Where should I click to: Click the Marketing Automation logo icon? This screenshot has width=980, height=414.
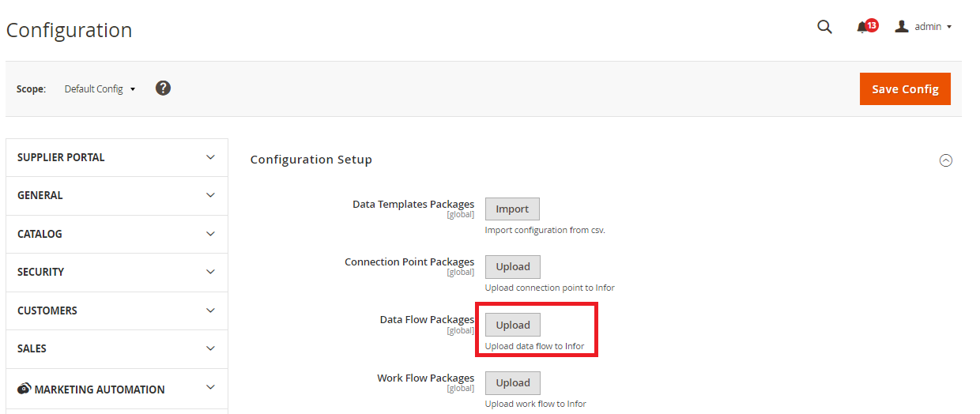24,389
